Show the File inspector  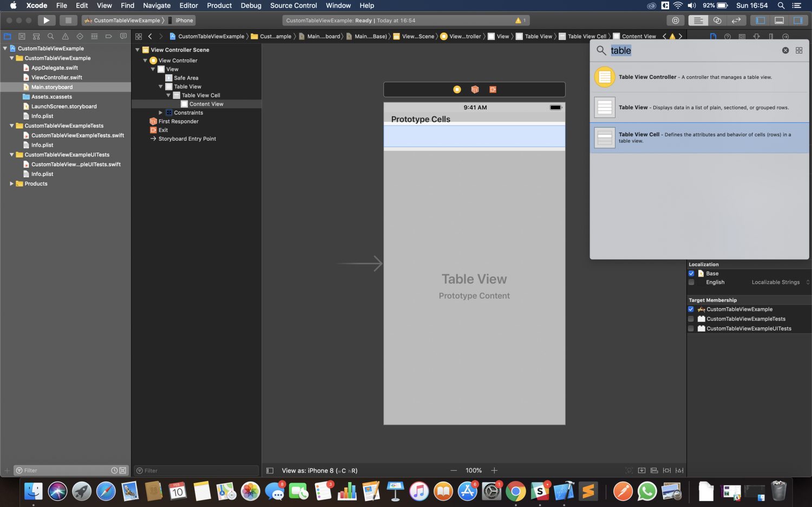coord(713,37)
